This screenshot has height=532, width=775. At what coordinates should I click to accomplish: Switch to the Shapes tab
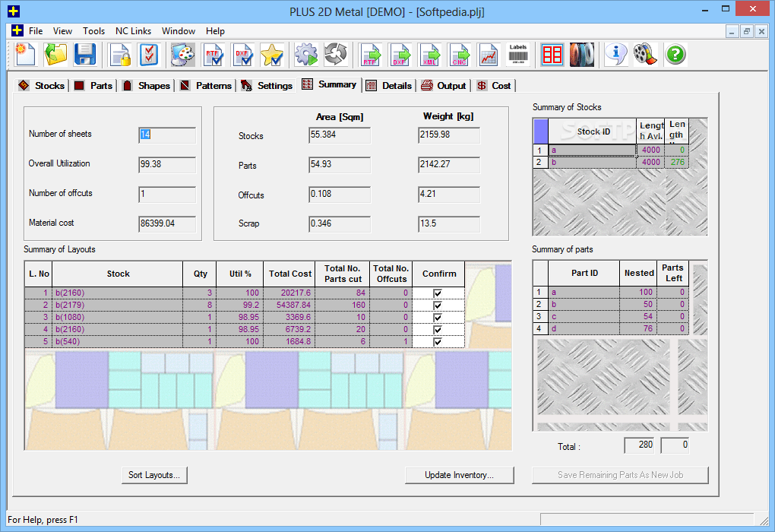(x=147, y=86)
